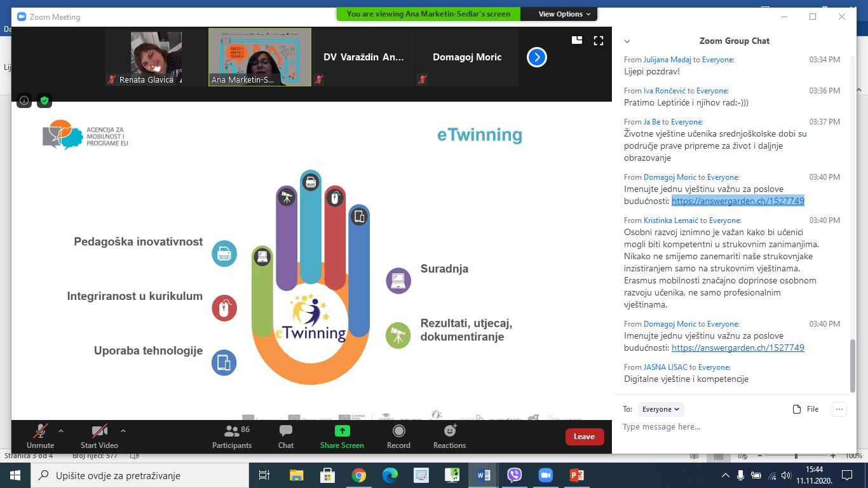
Task: Focus the Windows taskbar search box
Action: 139,475
